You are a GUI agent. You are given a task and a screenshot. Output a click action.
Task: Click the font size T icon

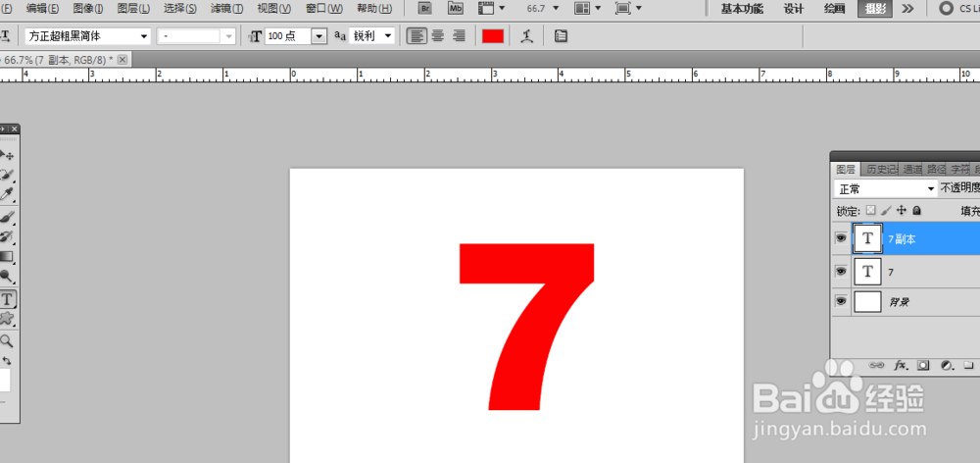pos(255,36)
